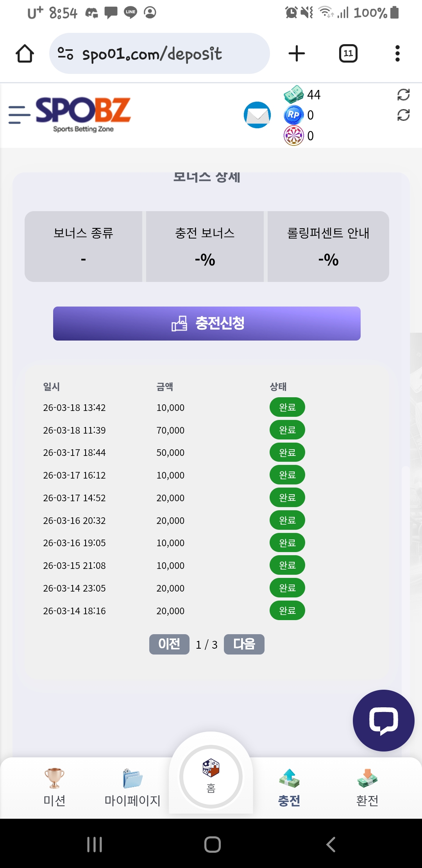Screen dimensions: 422x868
Task: Open a new browser tab with plus icon
Action: pyautogui.click(x=297, y=54)
